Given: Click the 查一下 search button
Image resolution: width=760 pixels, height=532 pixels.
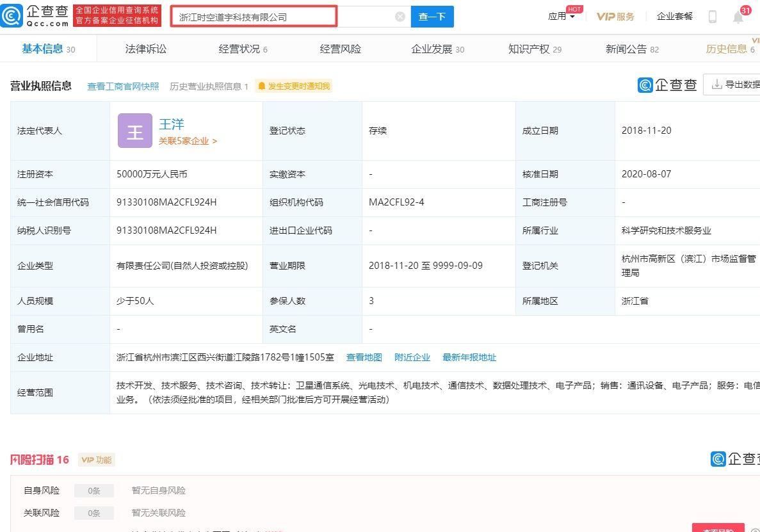Looking at the screenshot, I should tap(432, 16).
